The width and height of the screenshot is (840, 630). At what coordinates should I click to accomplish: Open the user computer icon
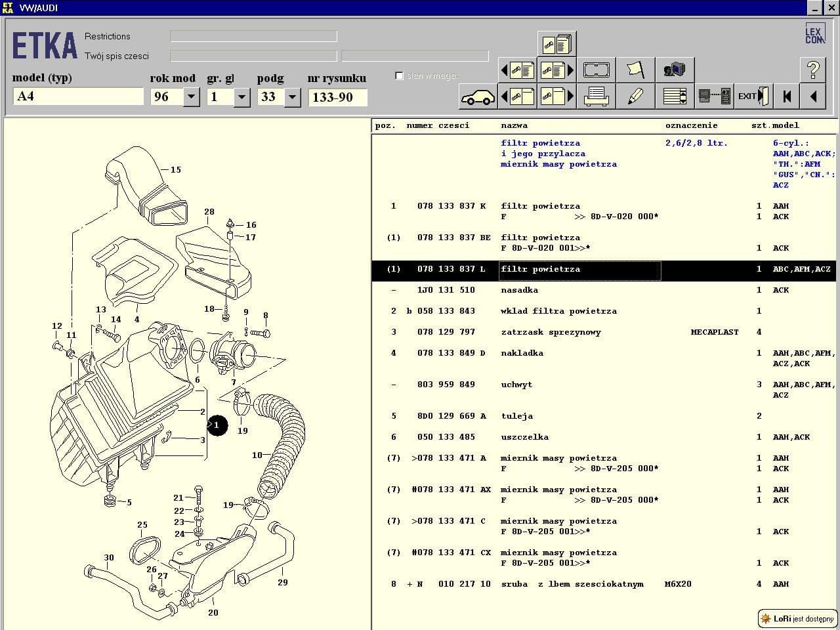[675, 70]
